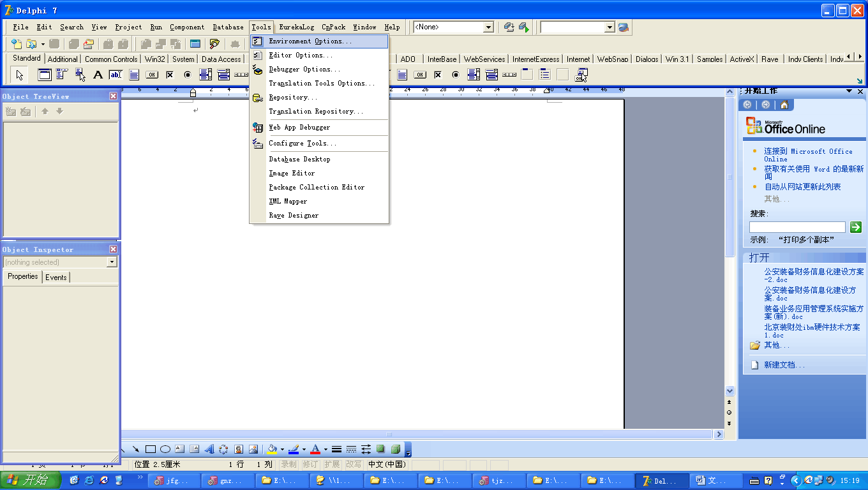Pick the RadioGroup component icon

(x=545, y=75)
